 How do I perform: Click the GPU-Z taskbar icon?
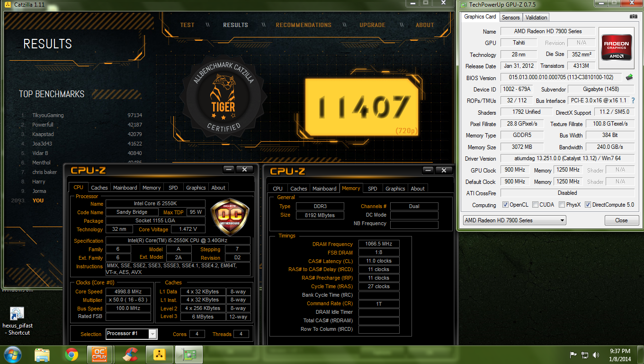pos(189,354)
